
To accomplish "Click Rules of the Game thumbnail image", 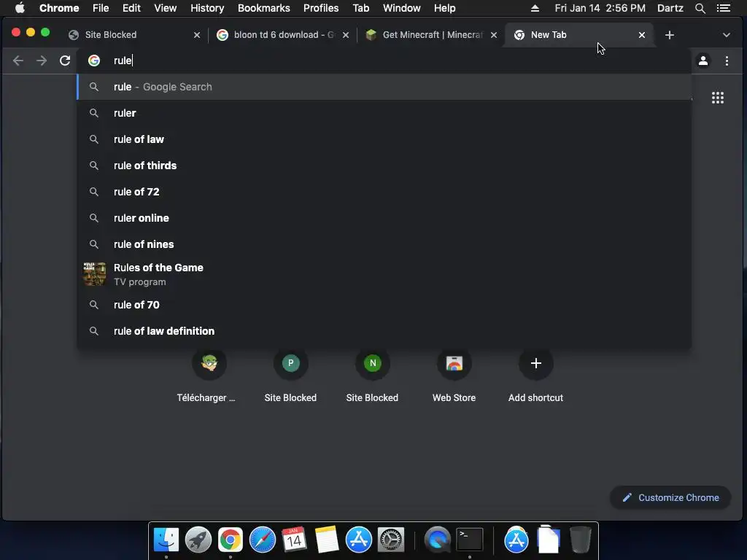I will tap(94, 274).
